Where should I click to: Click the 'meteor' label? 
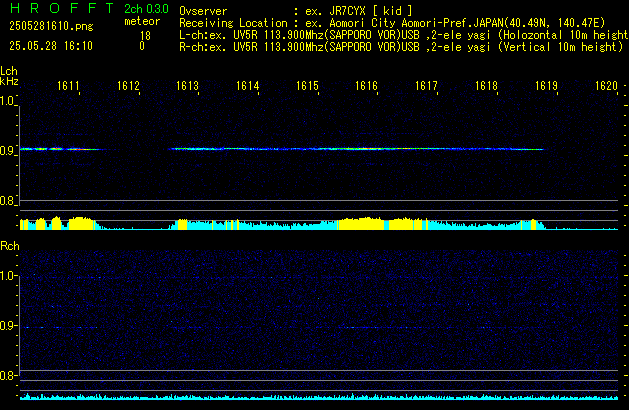pyautogui.click(x=142, y=21)
